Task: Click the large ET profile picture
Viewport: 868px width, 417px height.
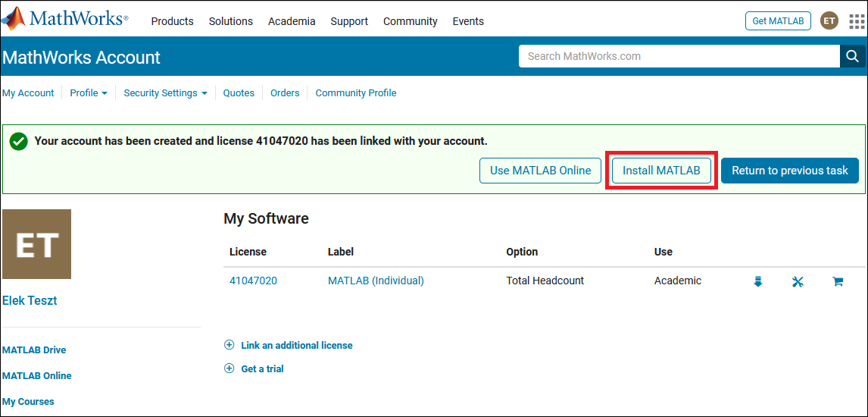Action: click(x=36, y=244)
